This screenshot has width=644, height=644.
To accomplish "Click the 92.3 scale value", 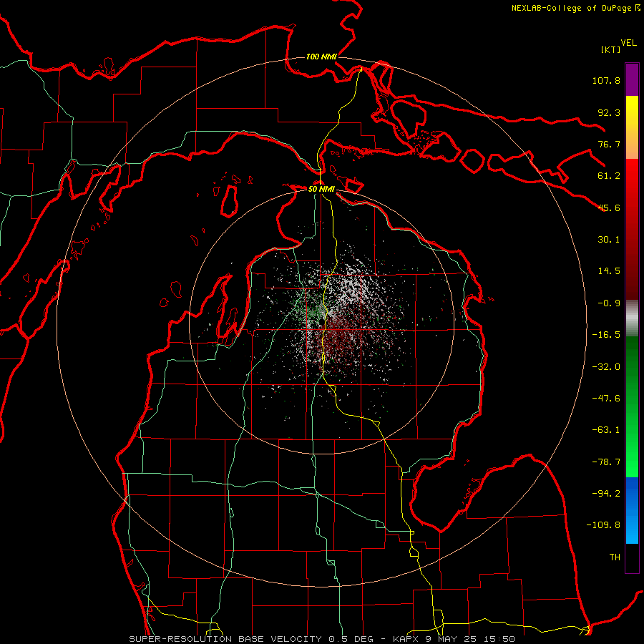I will [609, 112].
